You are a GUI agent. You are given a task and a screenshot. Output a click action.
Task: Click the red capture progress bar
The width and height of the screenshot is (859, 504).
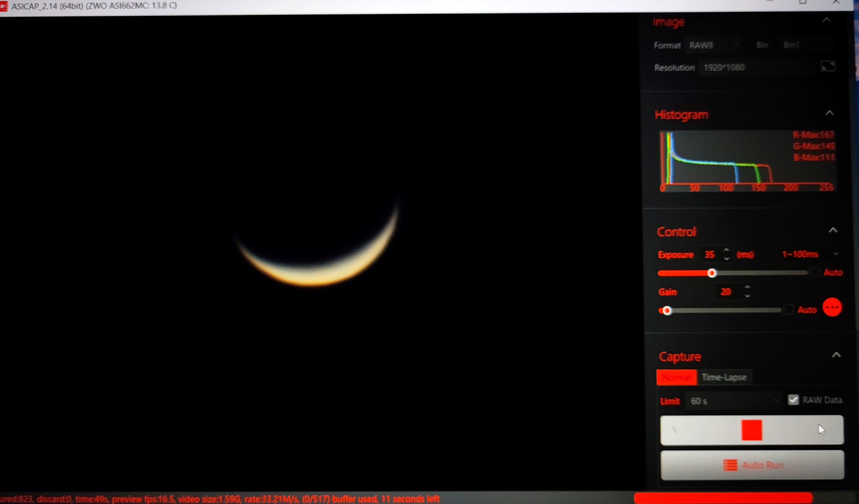[x=723, y=498]
